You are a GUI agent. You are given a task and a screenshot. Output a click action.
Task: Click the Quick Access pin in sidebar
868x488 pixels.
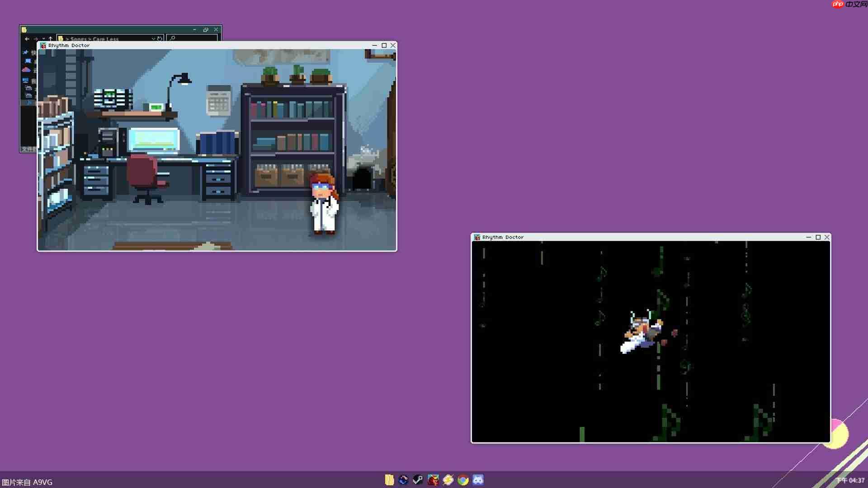(26, 53)
